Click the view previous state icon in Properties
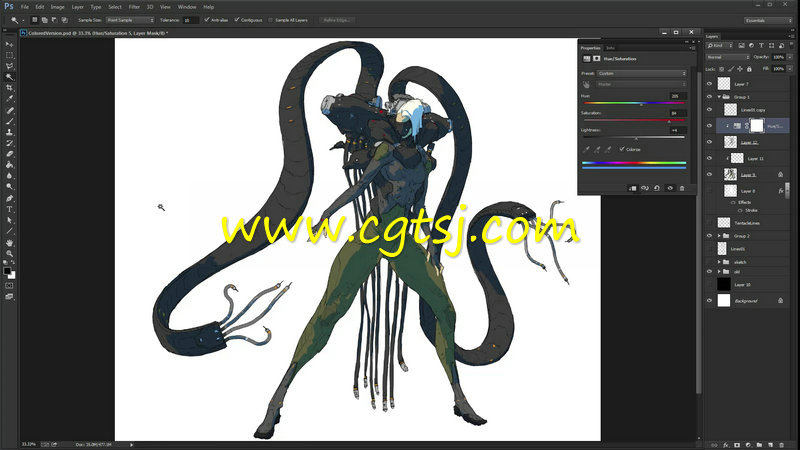Image resolution: width=800 pixels, height=450 pixels. coord(645,188)
